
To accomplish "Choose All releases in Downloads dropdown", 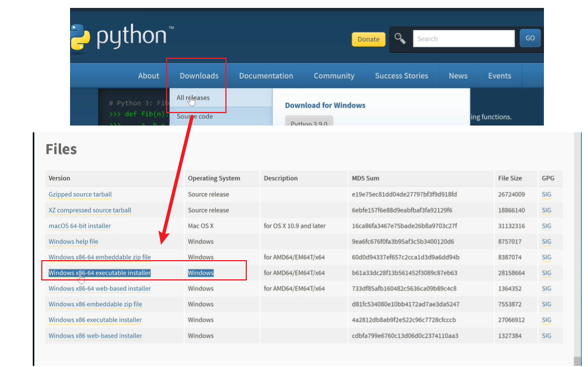I will point(193,98).
